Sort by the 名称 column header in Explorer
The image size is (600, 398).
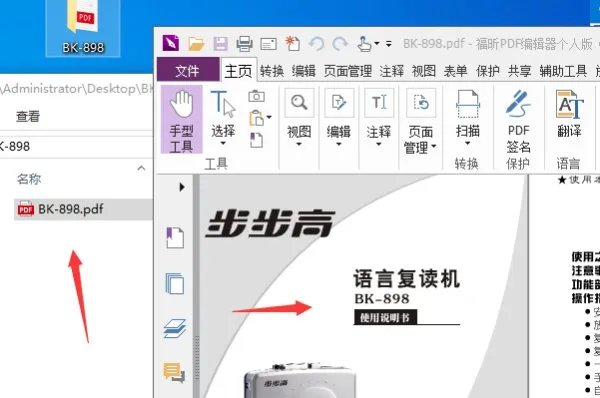[29, 179]
